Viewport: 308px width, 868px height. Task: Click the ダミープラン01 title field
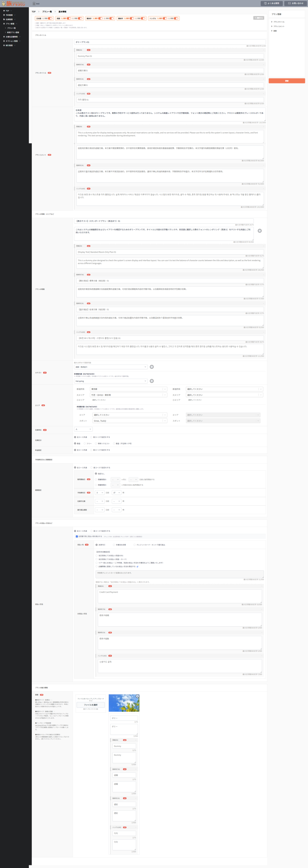[x=170, y=42]
